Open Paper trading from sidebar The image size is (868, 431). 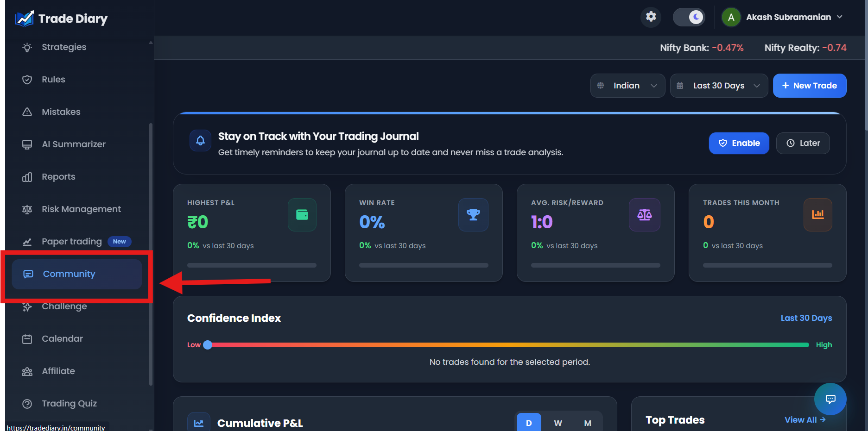click(x=71, y=242)
